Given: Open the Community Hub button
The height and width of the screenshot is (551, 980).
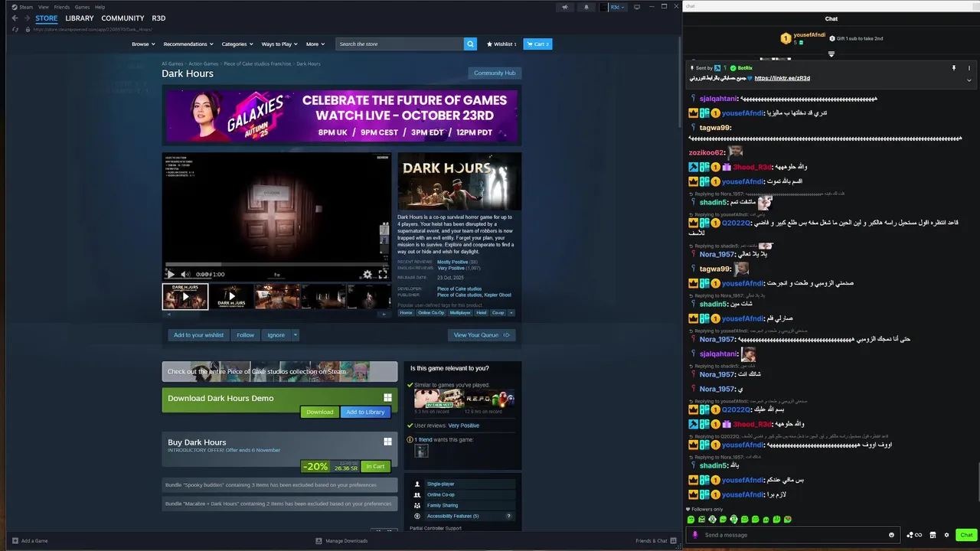Looking at the screenshot, I should [495, 73].
